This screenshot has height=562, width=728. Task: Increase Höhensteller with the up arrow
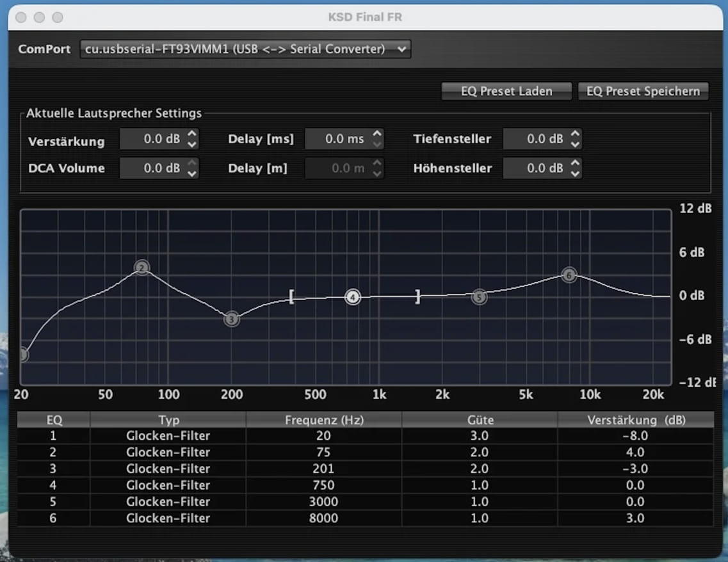pos(575,163)
